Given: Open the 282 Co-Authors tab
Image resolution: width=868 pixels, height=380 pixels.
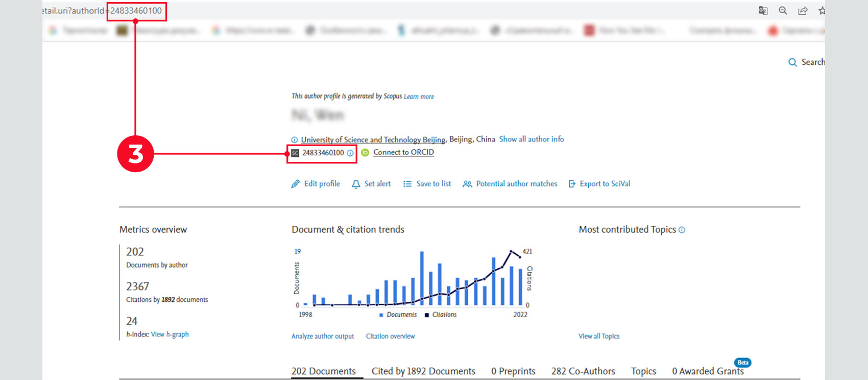Looking at the screenshot, I should [x=583, y=371].
